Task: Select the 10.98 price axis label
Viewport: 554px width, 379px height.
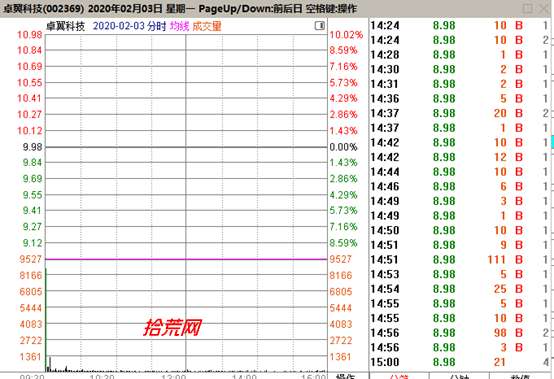Action: (x=30, y=35)
